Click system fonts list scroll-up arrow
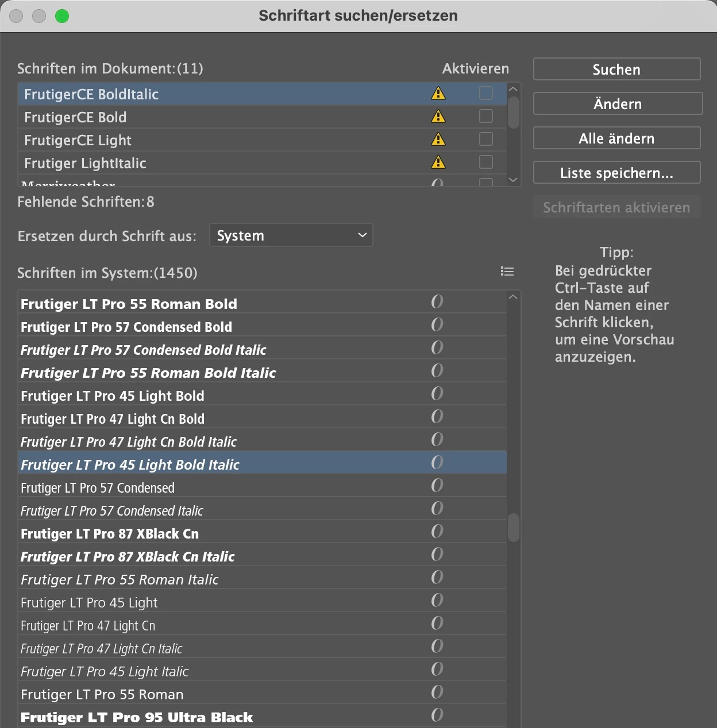 coord(514,297)
